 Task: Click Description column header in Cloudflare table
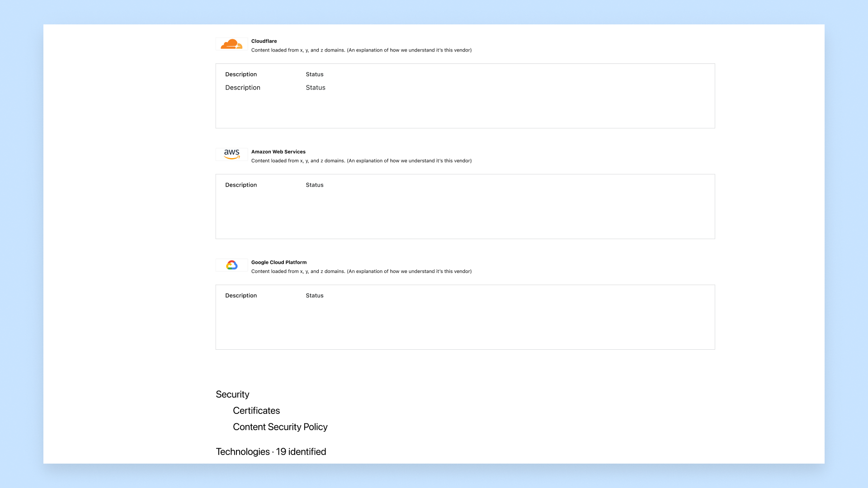point(241,75)
